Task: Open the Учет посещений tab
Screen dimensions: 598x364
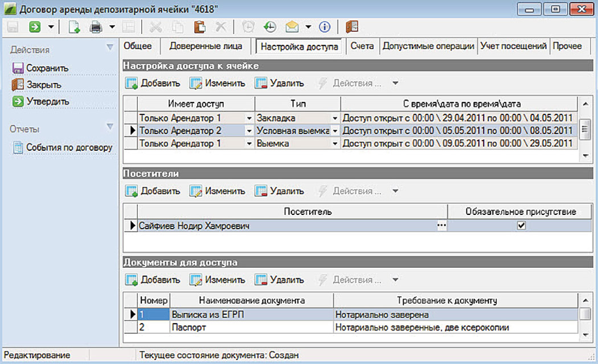Action: tap(513, 46)
